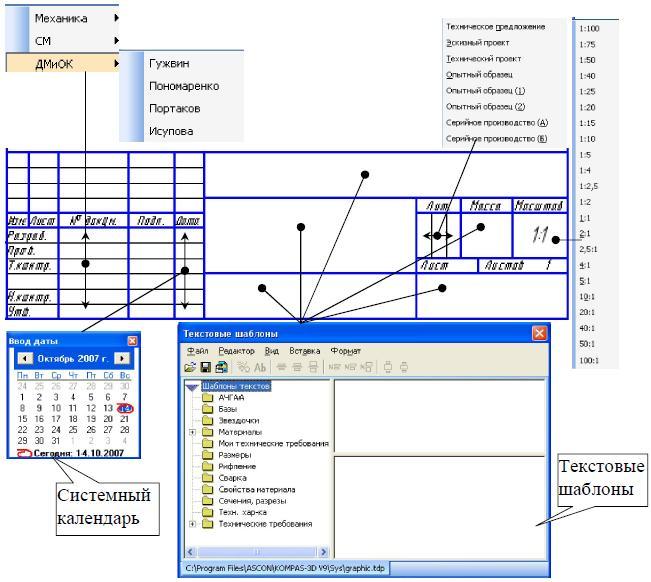Pick scale 1:50 from the list
Viewport: 651px width, 582px height.
[587, 60]
